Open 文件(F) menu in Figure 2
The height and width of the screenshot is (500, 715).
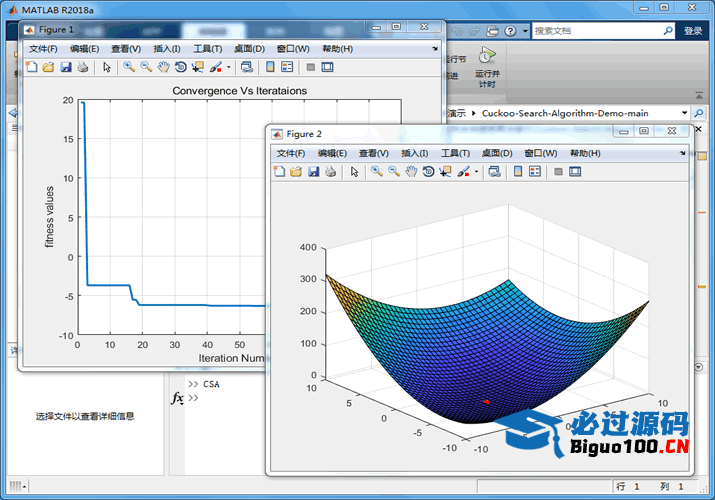click(291, 153)
